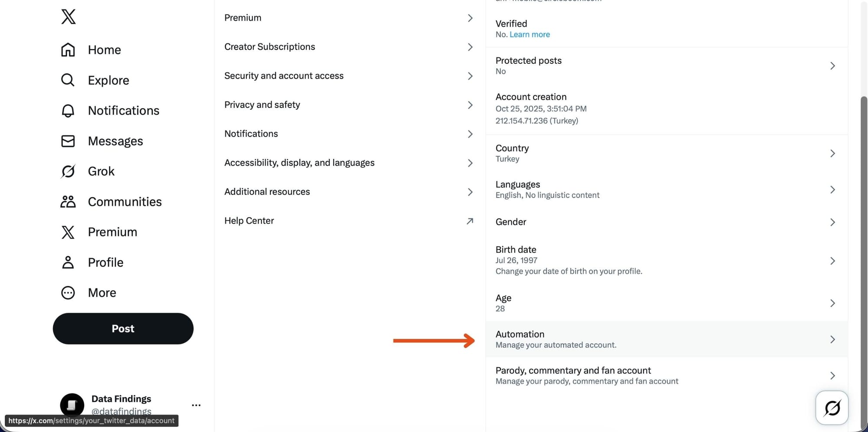The width and height of the screenshot is (868, 432).
Task: Open Privacy and safety settings
Action: [x=348, y=105]
